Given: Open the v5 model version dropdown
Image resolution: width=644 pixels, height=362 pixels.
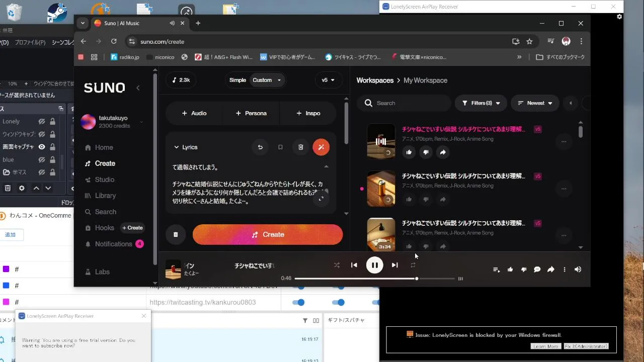Looking at the screenshot, I should (329, 80).
